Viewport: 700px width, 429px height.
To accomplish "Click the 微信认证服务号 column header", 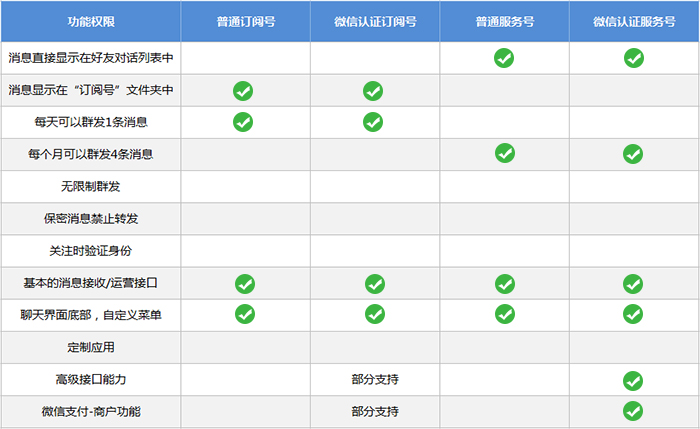I will (634, 21).
